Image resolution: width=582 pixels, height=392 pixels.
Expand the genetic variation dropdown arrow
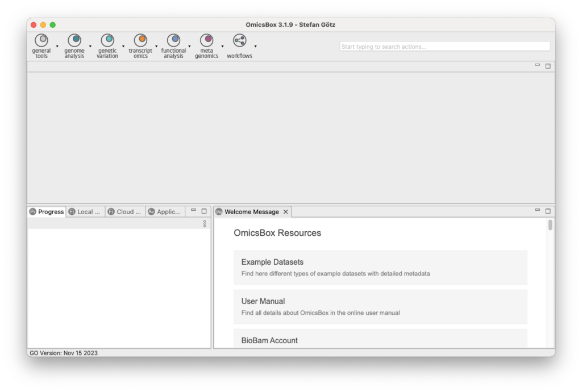point(123,47)
